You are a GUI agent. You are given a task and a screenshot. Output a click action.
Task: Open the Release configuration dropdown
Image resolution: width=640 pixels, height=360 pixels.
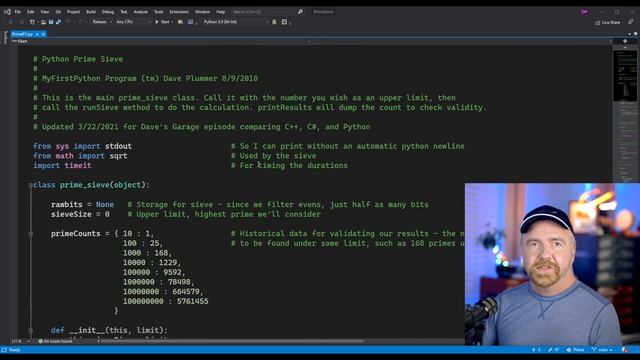pos(102,22)
